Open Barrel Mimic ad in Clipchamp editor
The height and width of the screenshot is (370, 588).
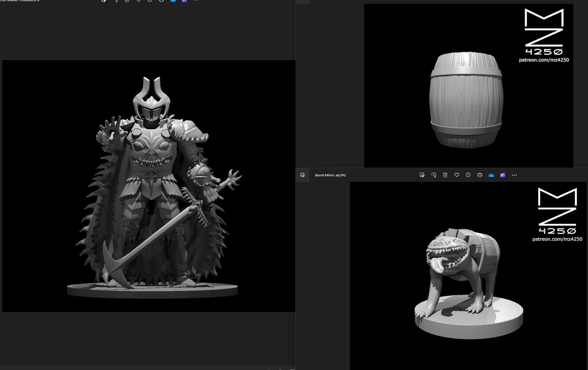(503, 175)
